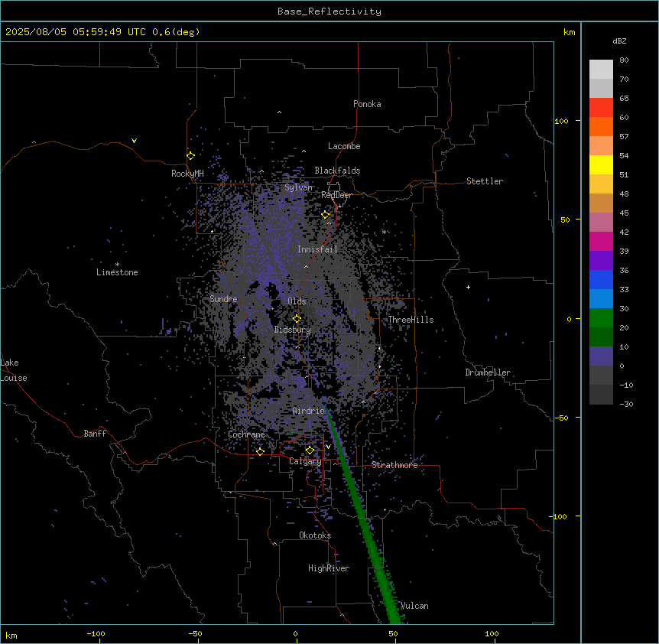This screenshot has width=659, height=644.
Task: Pick the magenta 42-39 dBZ swatch
Action: point(601,241)
